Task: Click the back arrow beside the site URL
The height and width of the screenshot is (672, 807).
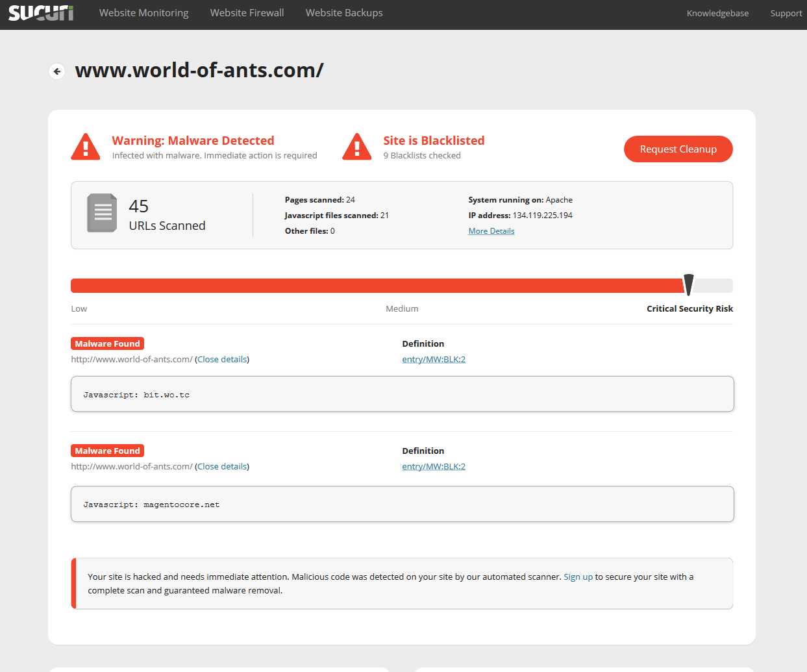Action: [57, 71]
